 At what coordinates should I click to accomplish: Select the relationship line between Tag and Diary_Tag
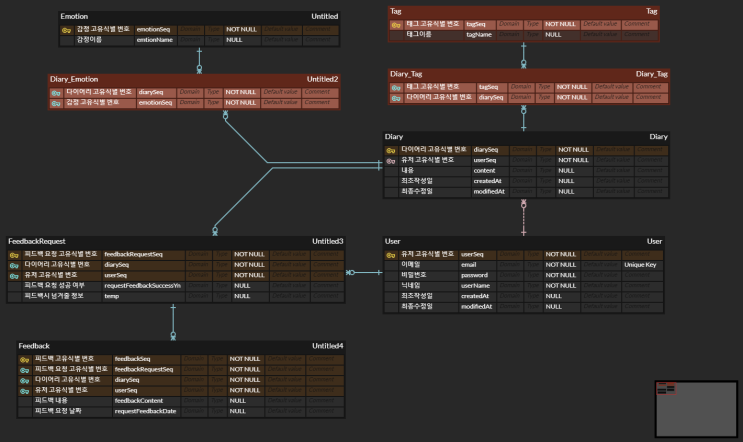[x=523, y=54]
